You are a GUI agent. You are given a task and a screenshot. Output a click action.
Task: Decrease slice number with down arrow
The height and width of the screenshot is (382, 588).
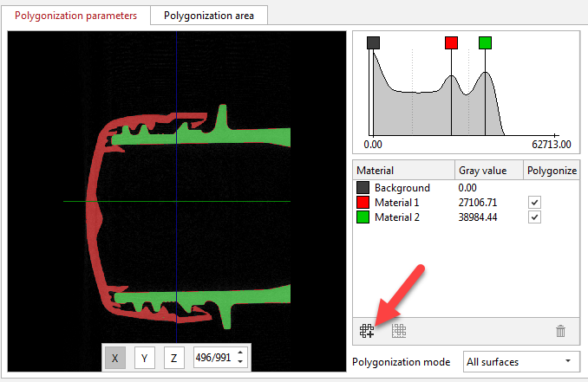(240, 362)
